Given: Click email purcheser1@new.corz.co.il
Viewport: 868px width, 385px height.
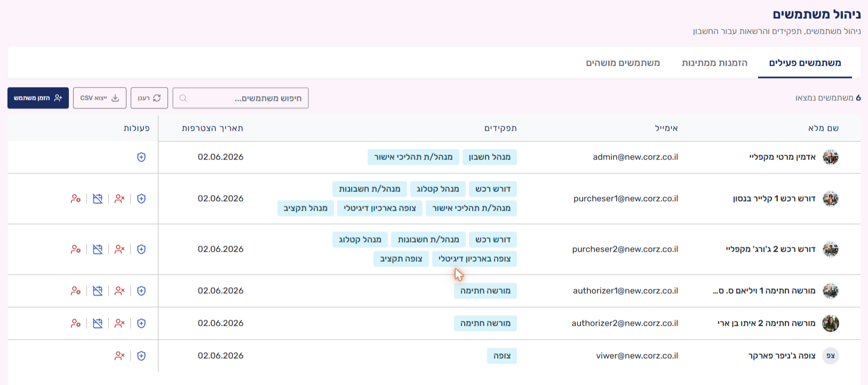Looking at the screenshot, I should click(x=626, y=199).
